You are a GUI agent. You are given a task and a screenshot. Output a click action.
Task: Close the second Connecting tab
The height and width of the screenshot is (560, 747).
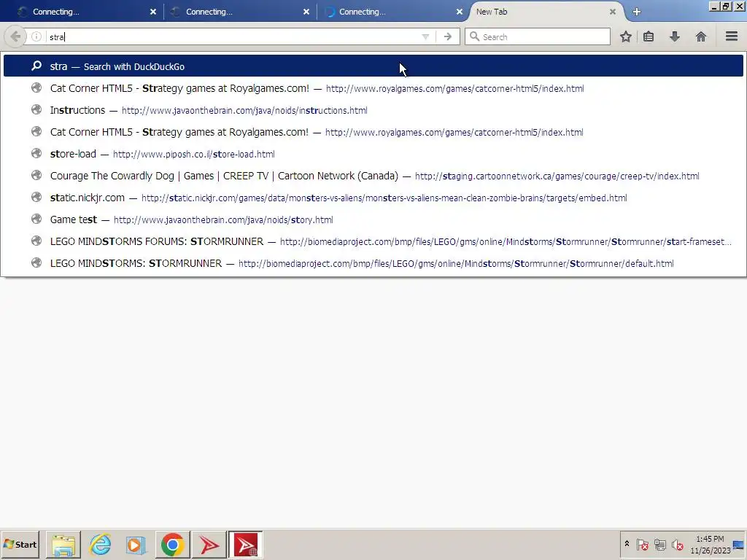click(x=306, y=12)
